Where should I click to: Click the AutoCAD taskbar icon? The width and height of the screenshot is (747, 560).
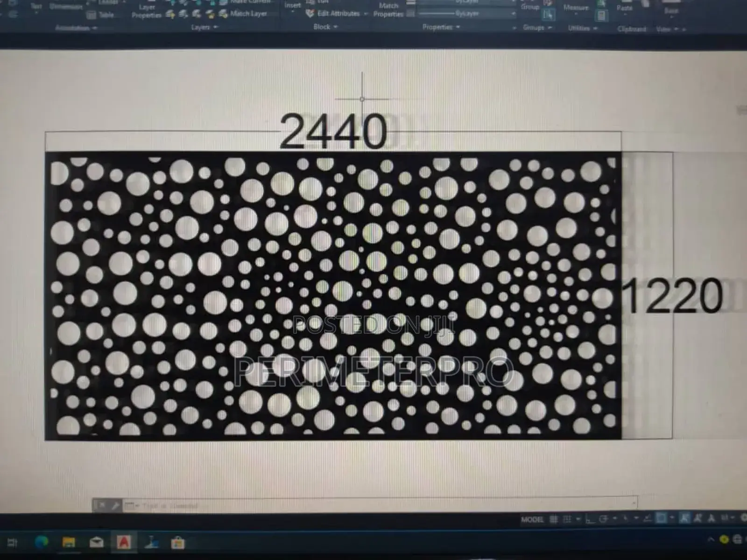tap(124, 542)
